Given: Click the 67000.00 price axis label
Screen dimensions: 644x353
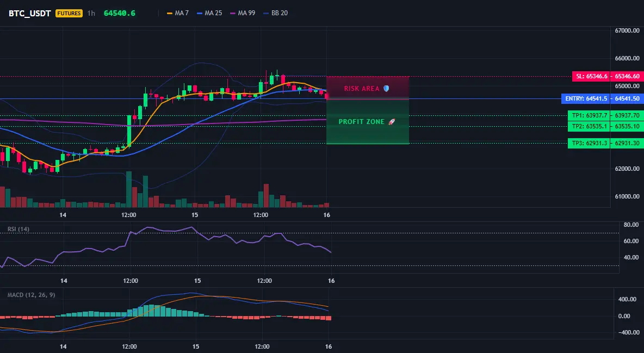Looking at the screenshot, I should [x=627, y=30].
